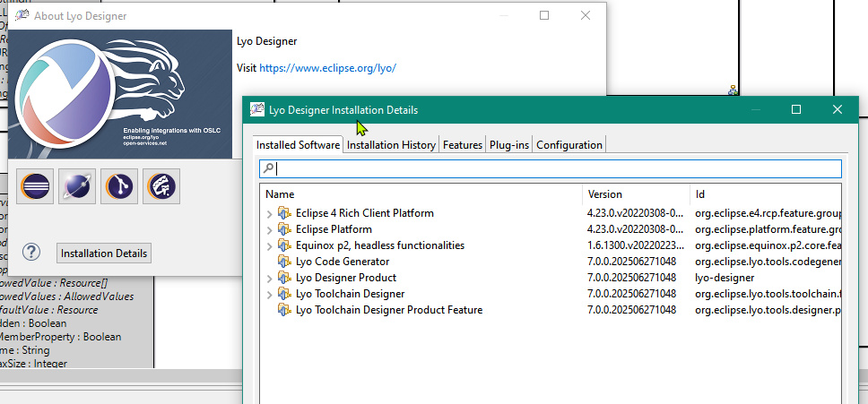Click Lyo Toolchain Designer Product Feature icon
Viewport: 868px width, 404px height.
(284, 310)
